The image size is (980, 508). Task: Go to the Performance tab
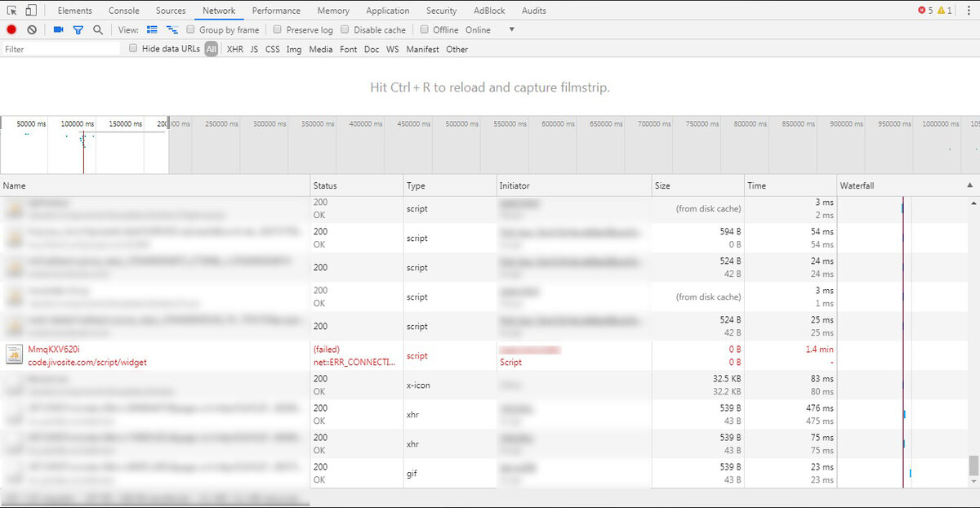pos(276,11)
